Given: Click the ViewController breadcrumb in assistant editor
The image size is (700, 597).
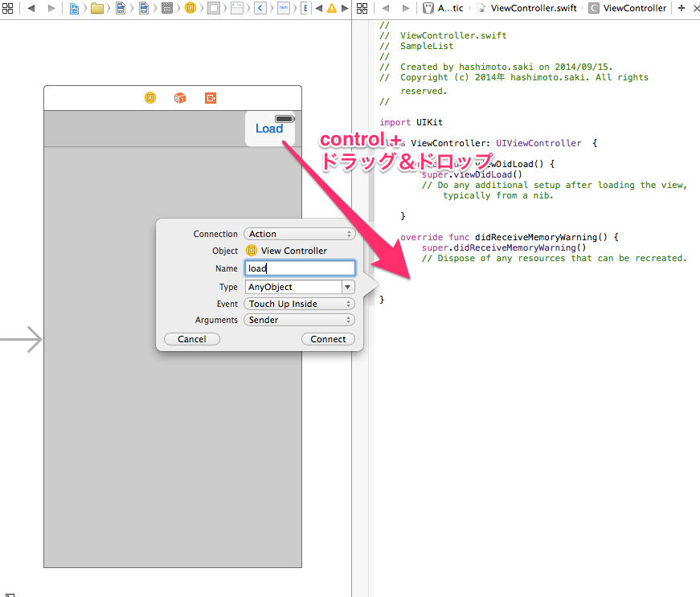Looking at the screenshot, I should pyautogui.click(x=635, y=8).
